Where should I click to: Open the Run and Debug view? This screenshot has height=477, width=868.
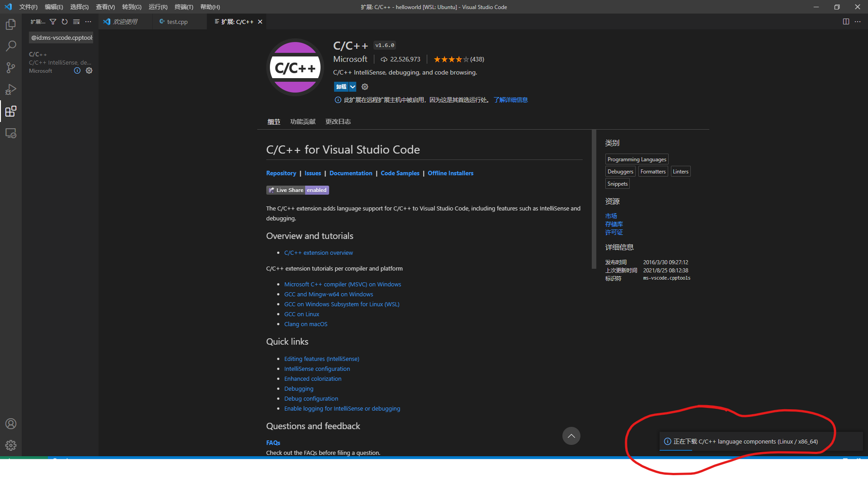tap(11, 89)
